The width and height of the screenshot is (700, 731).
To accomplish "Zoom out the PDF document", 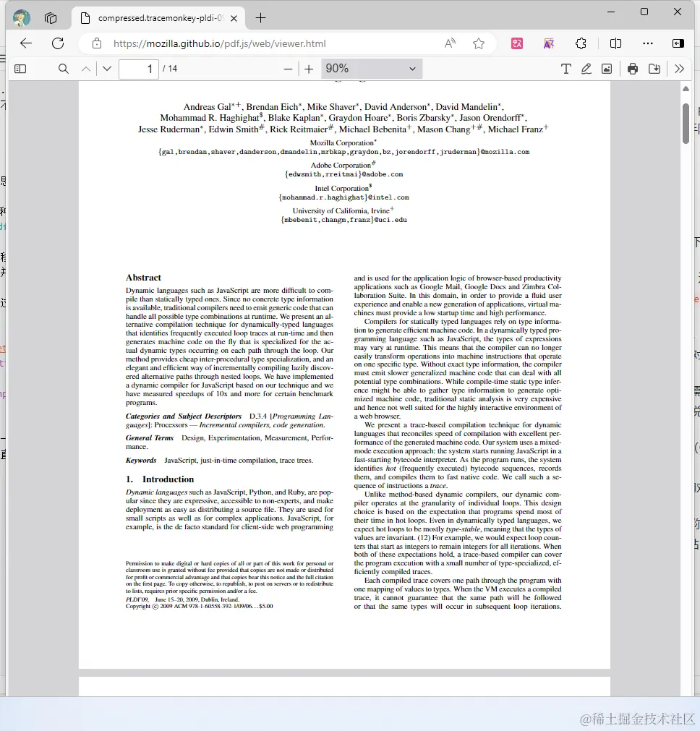I will [x=289, y=69].
